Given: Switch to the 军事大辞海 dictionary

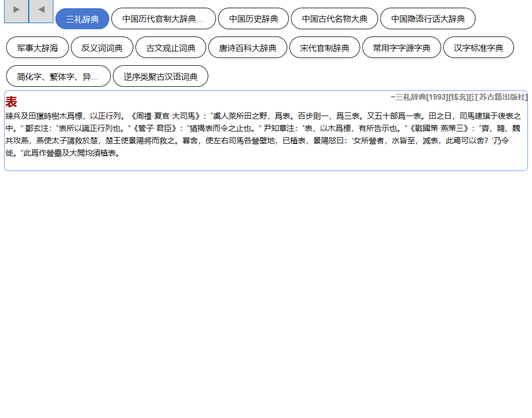Looking at the screenshot, I should click(37, 48).
